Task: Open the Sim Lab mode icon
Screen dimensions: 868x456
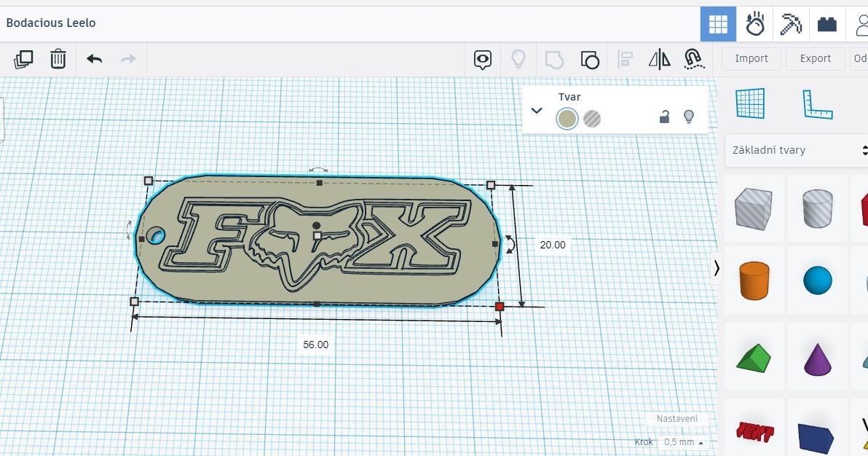Action: click(x=754, y=24)
